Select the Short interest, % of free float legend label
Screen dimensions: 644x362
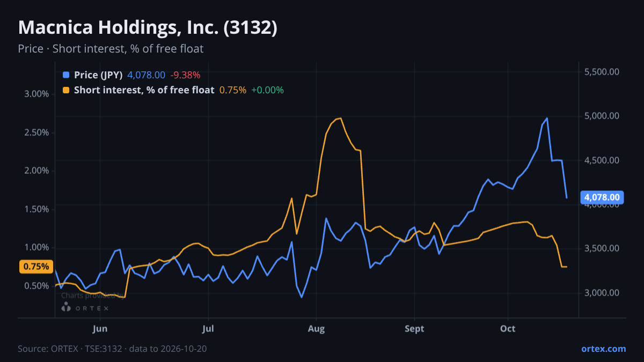point(144,90)
